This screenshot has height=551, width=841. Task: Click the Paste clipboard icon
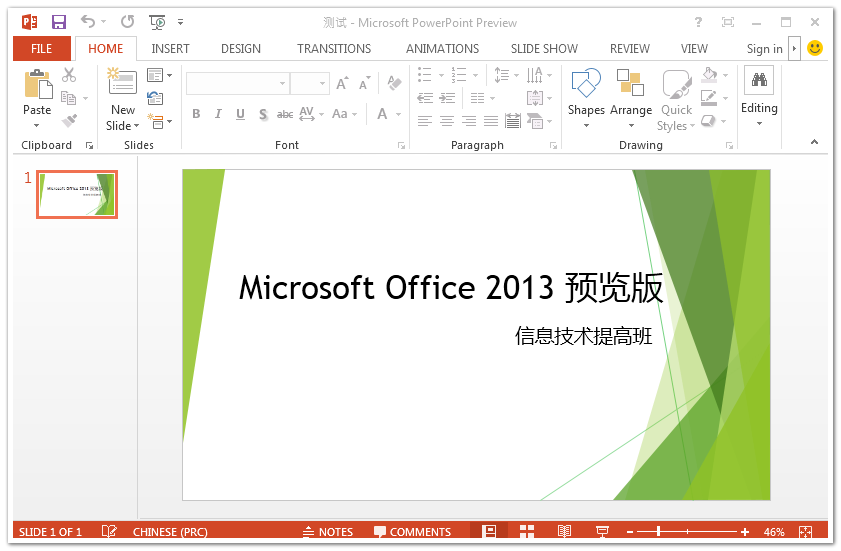coord(38,85)
